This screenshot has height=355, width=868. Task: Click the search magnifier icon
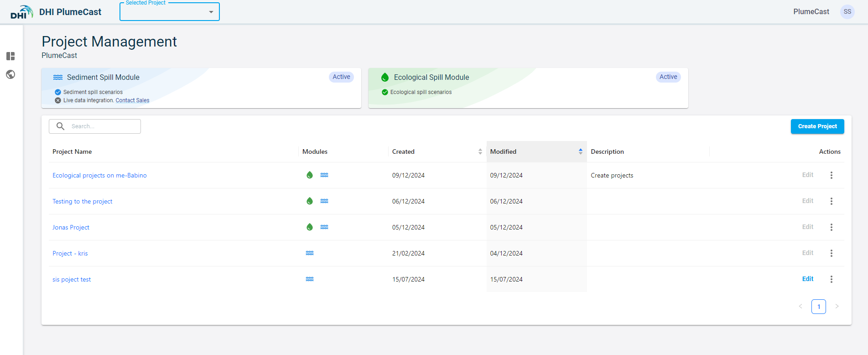[x=60, y=126]
